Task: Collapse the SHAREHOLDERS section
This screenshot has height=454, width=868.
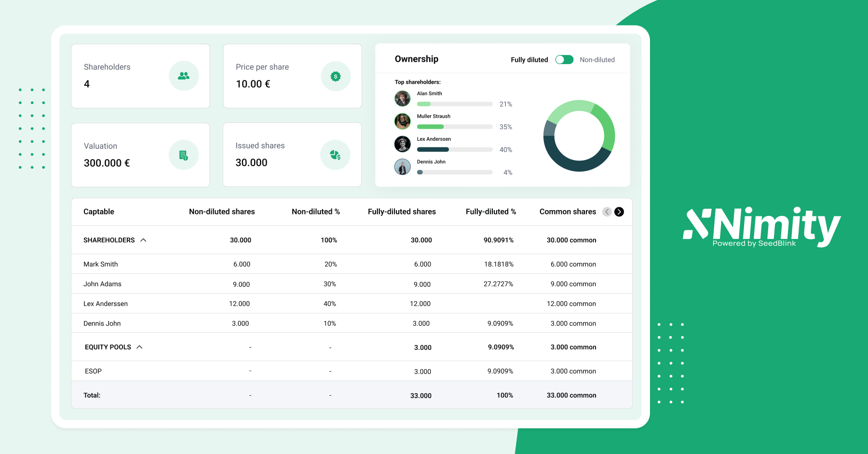Action: [143, 240]
